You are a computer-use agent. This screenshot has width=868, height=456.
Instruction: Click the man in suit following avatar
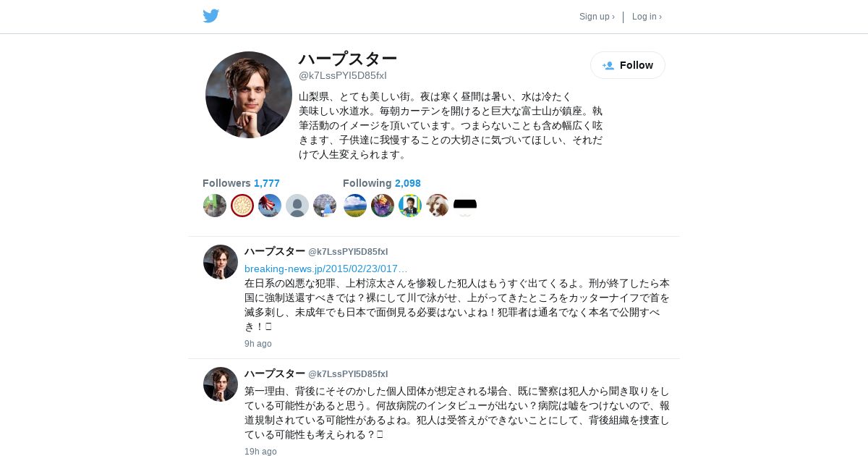410,206
